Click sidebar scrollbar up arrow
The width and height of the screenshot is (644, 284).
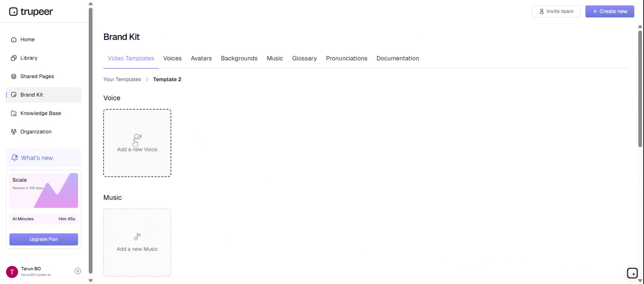91,4
